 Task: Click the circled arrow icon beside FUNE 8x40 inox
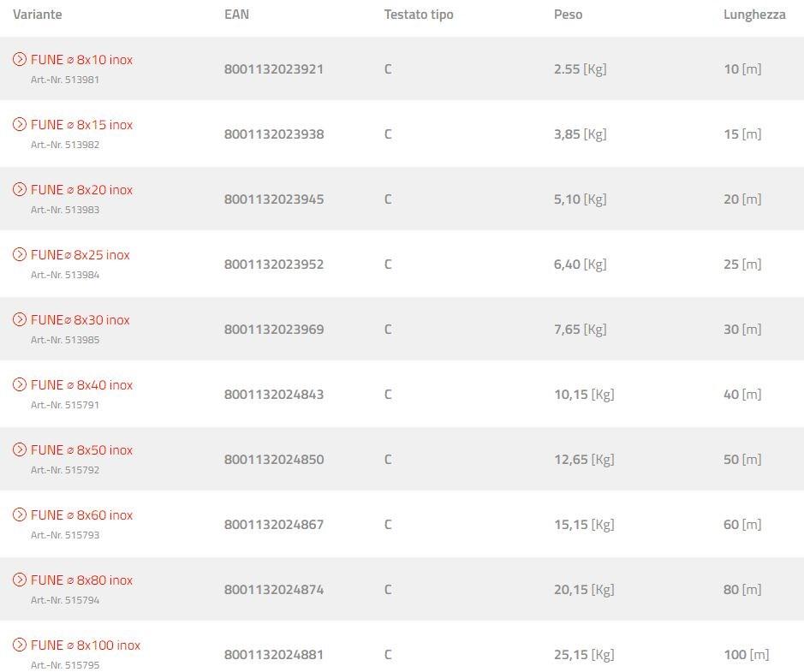20,384
